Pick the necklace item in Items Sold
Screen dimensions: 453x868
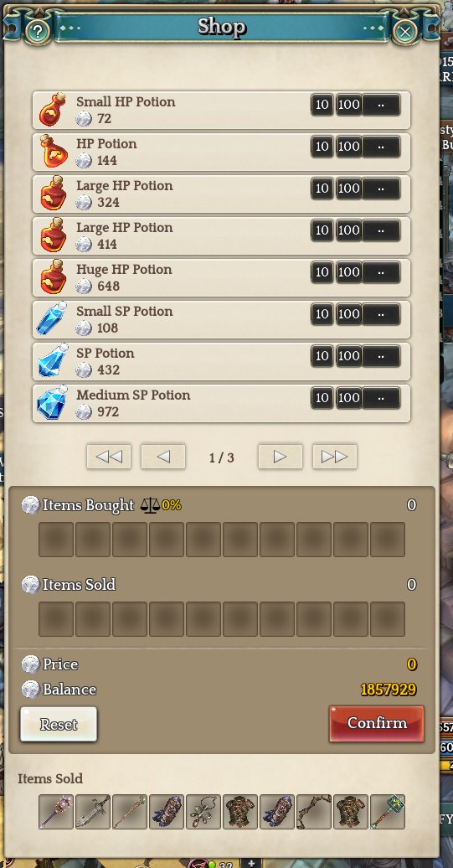tap(203, 812)
